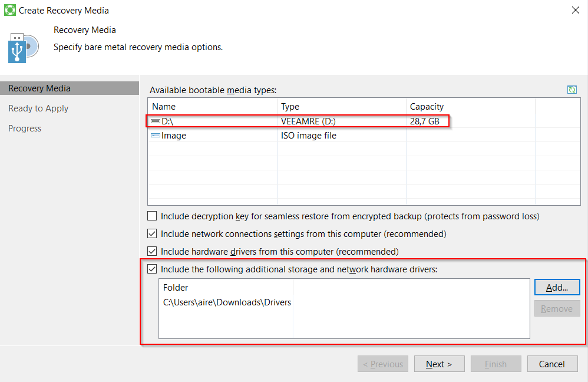Viewport: 588px width, 382px height.
Task: Enable include decryption key checkbox
Action: pyautogui.click(x=152, y=216)
